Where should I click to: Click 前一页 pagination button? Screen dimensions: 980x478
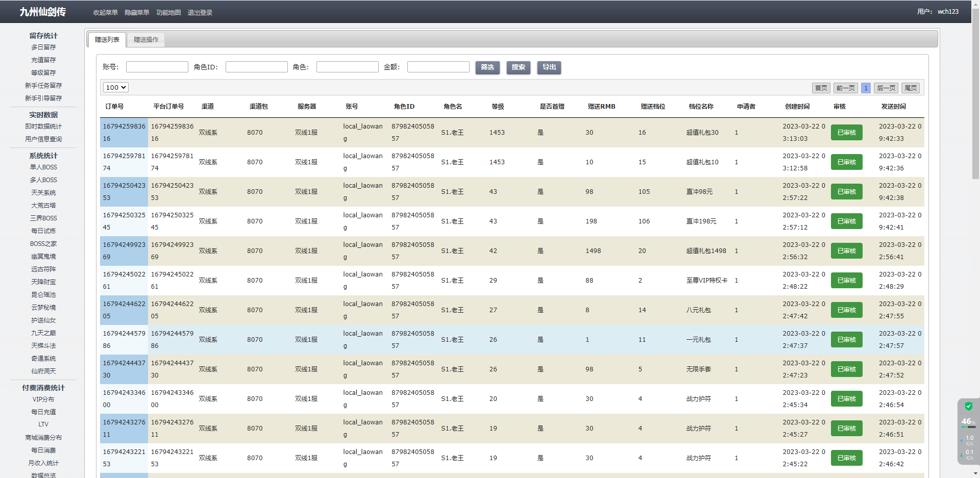tap(846, 88)
